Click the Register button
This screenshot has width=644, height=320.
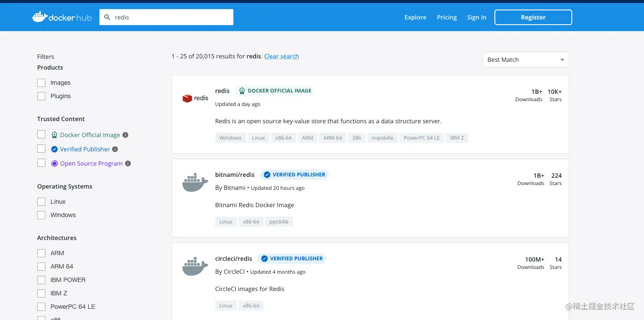[x=533, y=17]
